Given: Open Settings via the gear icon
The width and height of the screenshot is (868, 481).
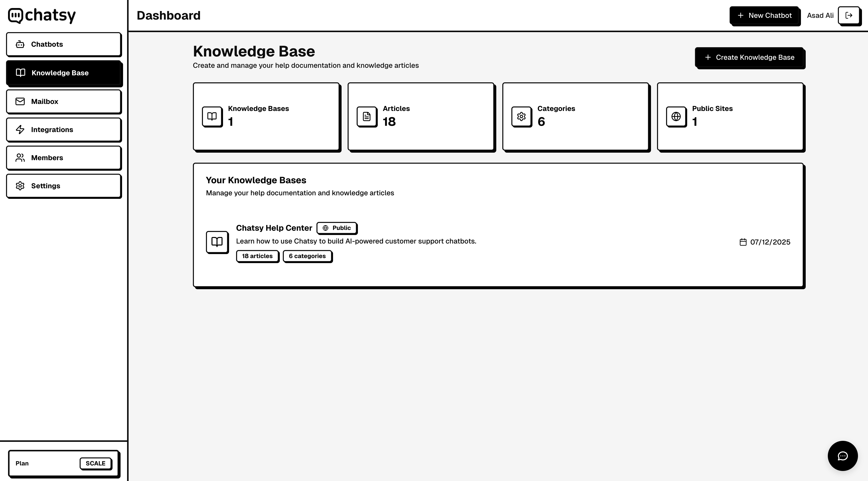Looking at the screenshot, I should pos(20,186).
